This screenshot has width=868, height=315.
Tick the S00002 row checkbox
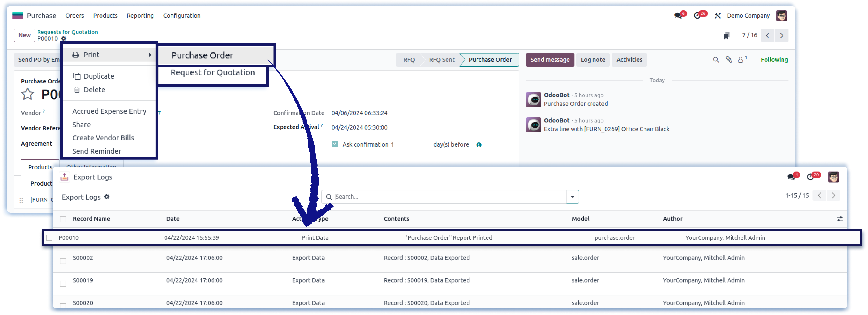(63, 261)
